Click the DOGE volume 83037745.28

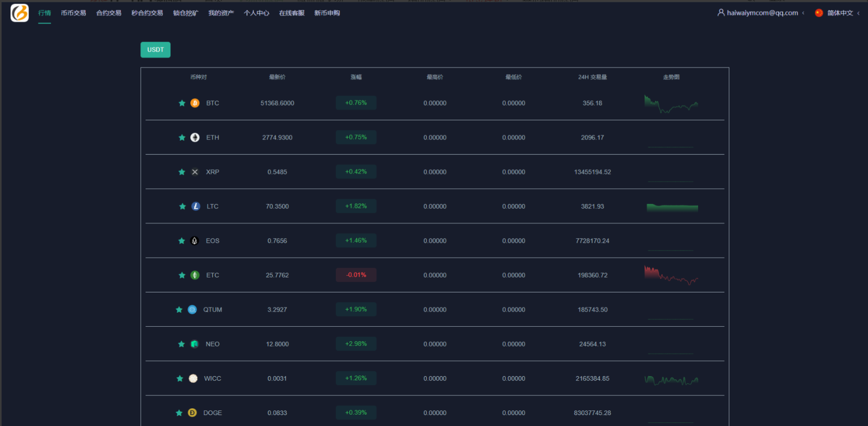pyautogui.click(x=593, y=413)
